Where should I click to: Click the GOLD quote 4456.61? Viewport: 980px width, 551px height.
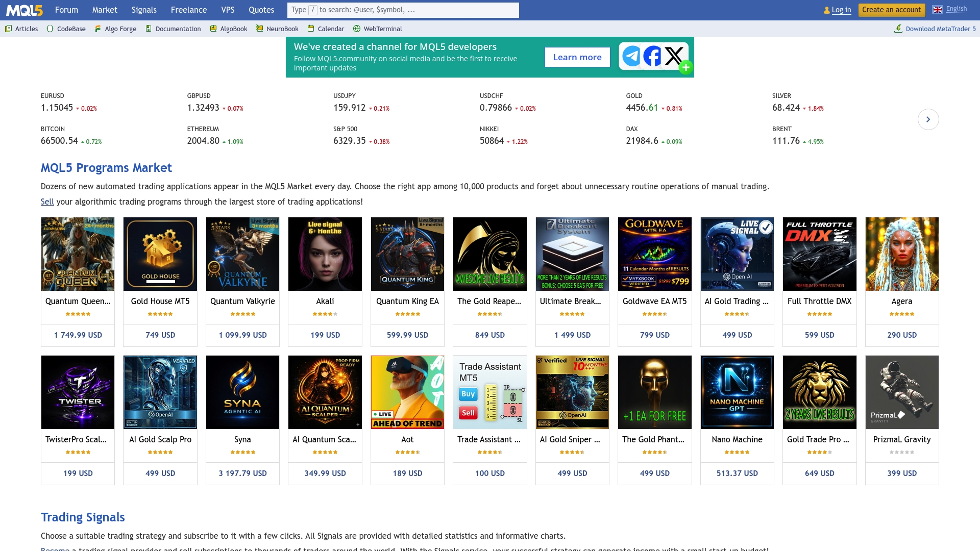642,108
